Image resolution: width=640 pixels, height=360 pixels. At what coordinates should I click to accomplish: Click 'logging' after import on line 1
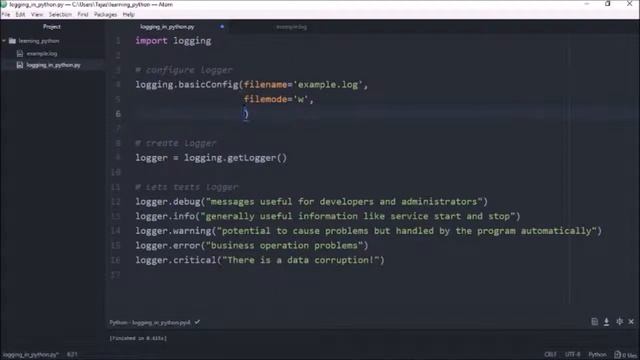pos(192,41)
